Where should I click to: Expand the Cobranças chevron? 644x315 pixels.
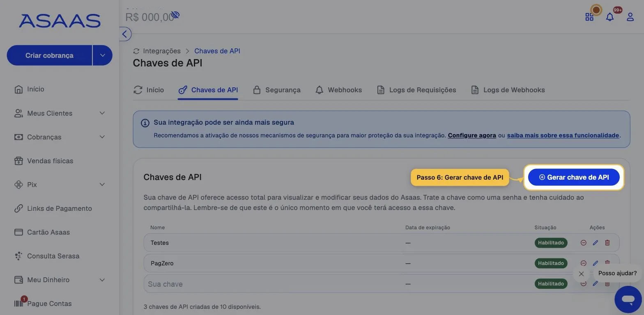click(102, 137)
